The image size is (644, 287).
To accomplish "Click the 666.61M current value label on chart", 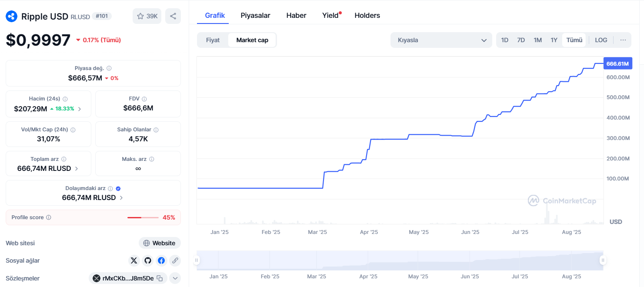I will (x=618, y=63).
